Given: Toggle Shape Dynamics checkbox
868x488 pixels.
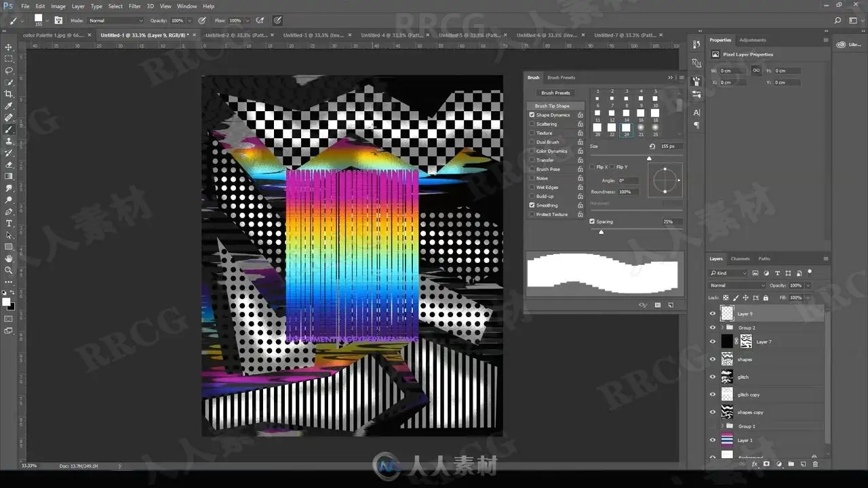Looking at the screenshot, I should pyautogui.click(x=532, y=115).
